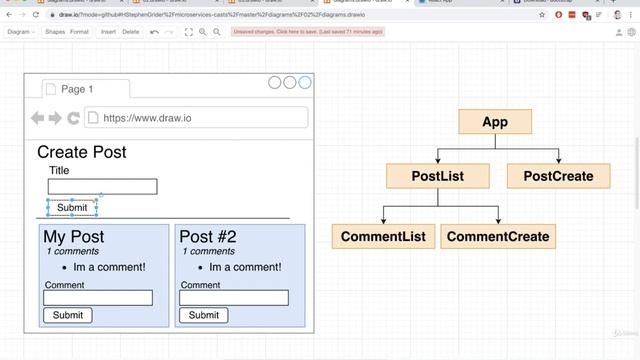This screenshot has height=360, width=640.
Task: Select the page icon in mockup address bar
Action: click(x=93, y=118)
